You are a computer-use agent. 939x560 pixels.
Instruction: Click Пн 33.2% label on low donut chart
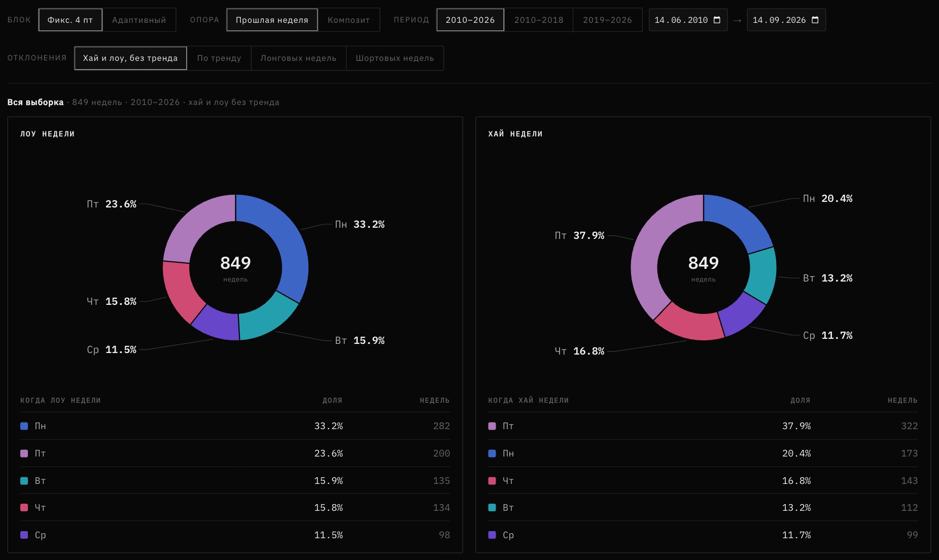pyautogui.click(x=360, y=224)
